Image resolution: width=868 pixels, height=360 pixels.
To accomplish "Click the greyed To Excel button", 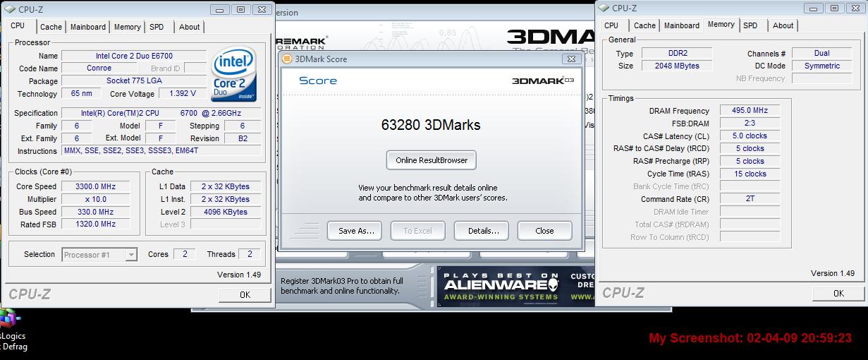I will (417, 231).
